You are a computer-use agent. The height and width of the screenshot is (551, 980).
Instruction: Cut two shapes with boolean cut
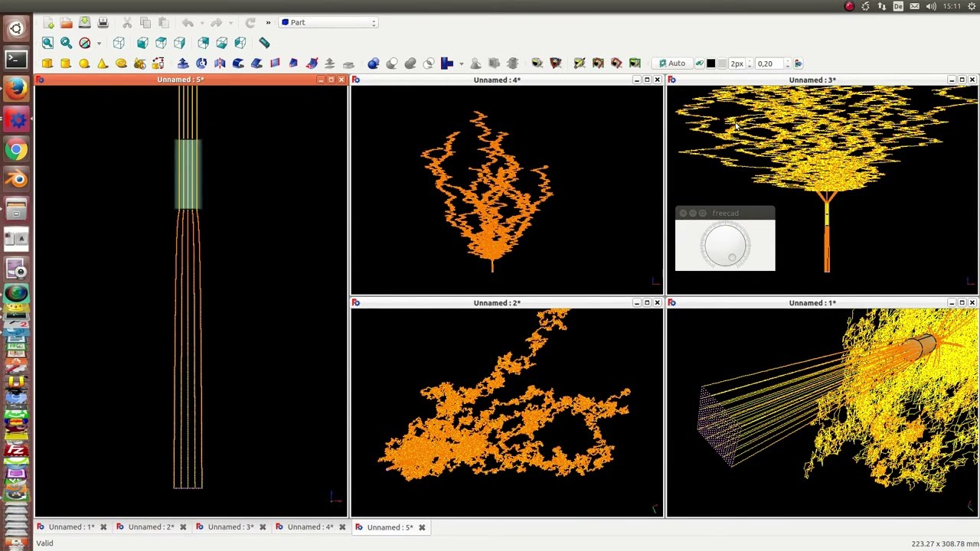click(x=392, y=64)
